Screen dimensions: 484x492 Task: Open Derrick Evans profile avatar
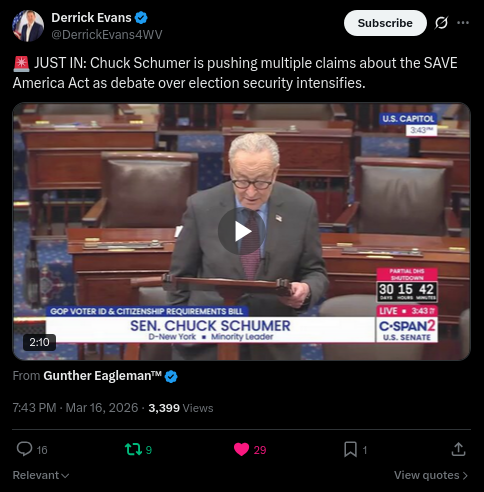pos(28,26)
